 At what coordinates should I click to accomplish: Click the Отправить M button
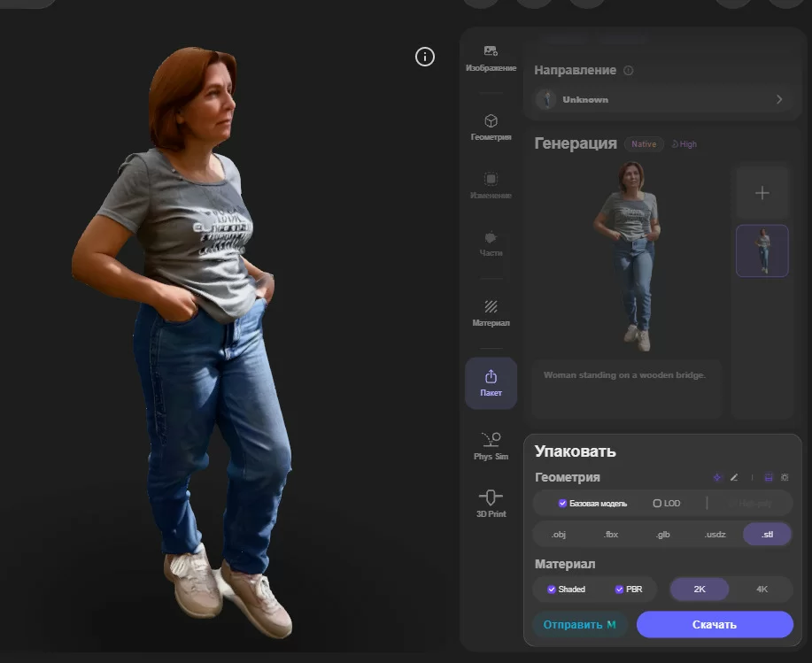tap(579, 624)
